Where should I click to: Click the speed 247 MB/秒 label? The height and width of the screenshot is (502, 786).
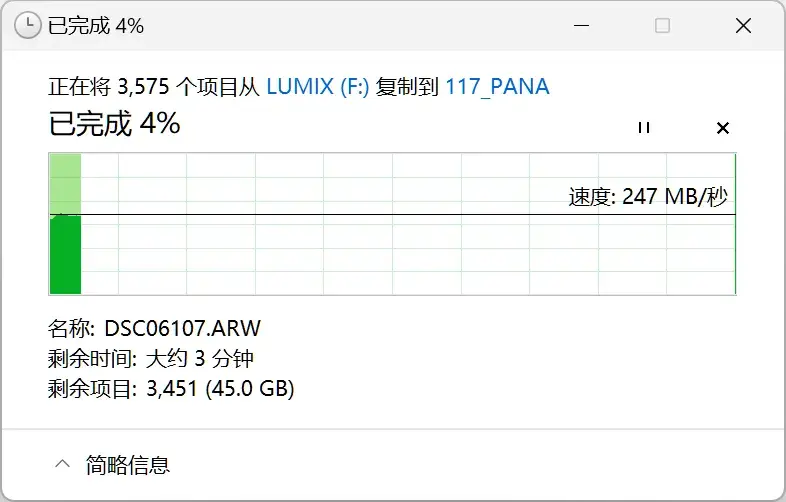click(648, 197)
